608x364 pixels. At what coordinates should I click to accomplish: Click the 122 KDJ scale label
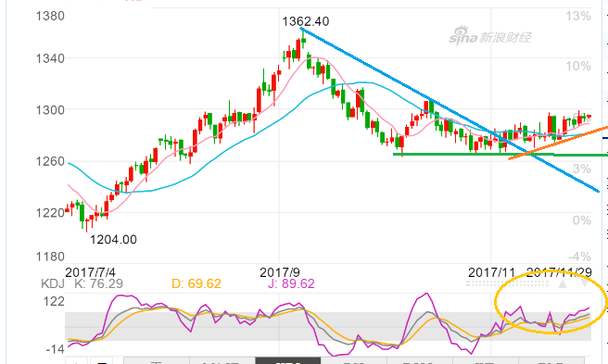pyautogui.click(x=54, y=301)
